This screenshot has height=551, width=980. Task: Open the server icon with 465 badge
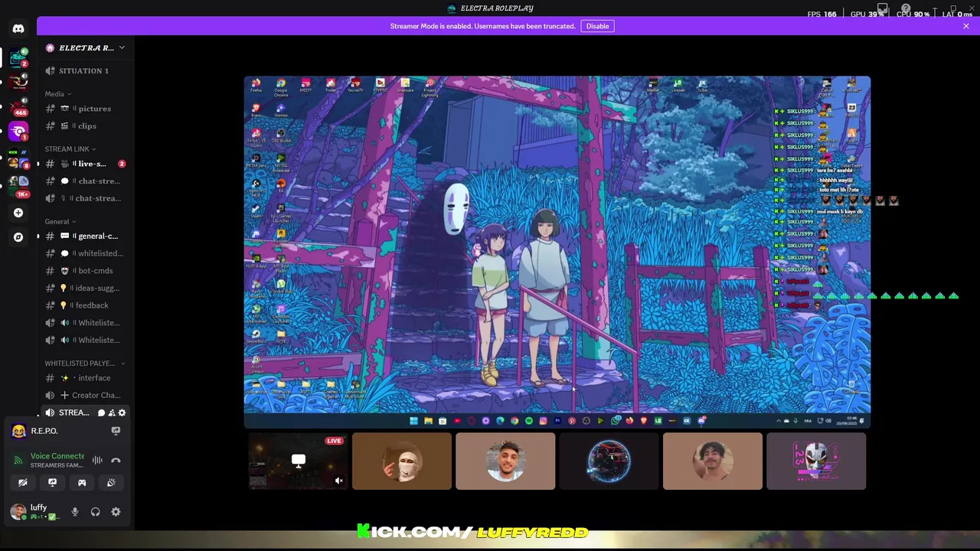pos(18,106)
